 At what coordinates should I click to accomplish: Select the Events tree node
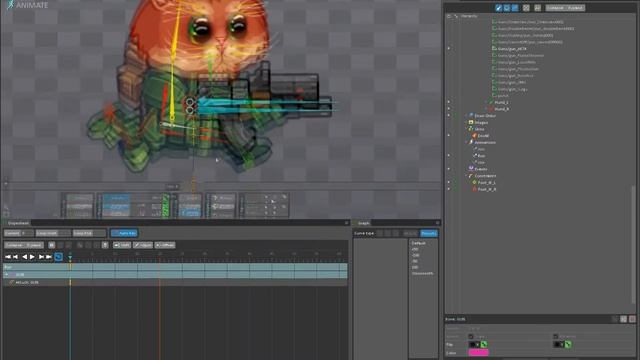point(481,169)
